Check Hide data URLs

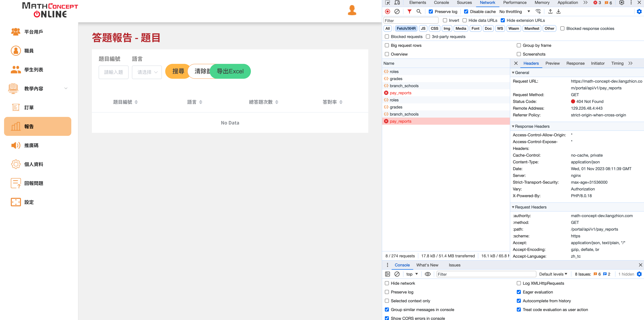point(464,20)
